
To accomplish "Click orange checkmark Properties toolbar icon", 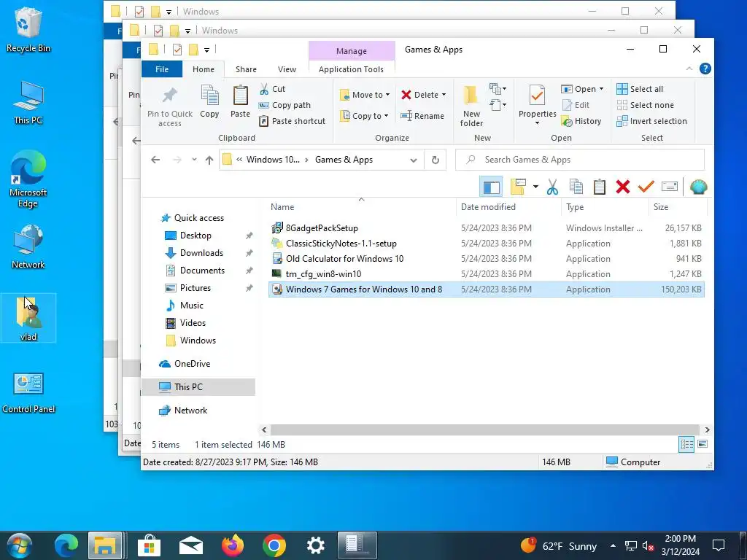I will (x=646, y=187).
